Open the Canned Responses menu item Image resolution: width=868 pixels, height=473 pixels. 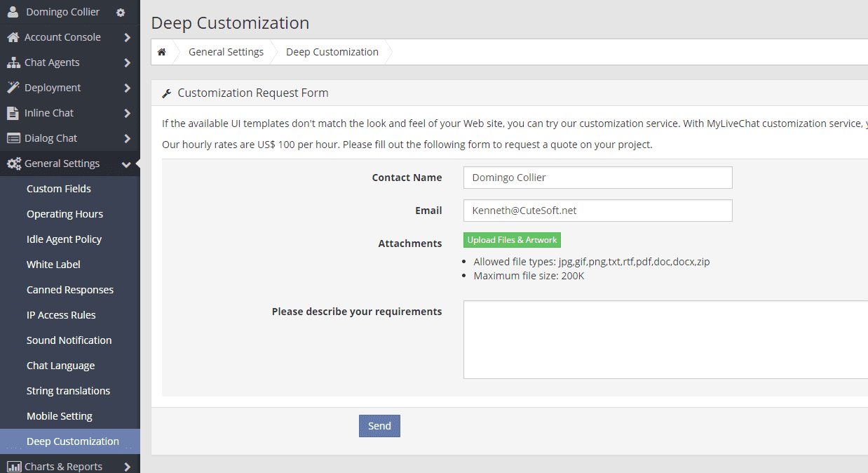(x=70, y=289)
